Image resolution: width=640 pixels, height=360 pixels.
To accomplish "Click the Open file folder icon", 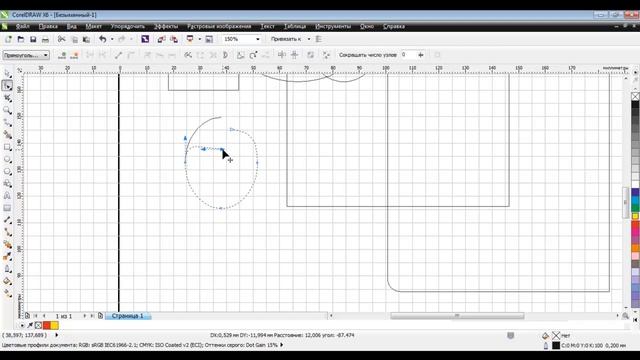I will tap(21, 39).
